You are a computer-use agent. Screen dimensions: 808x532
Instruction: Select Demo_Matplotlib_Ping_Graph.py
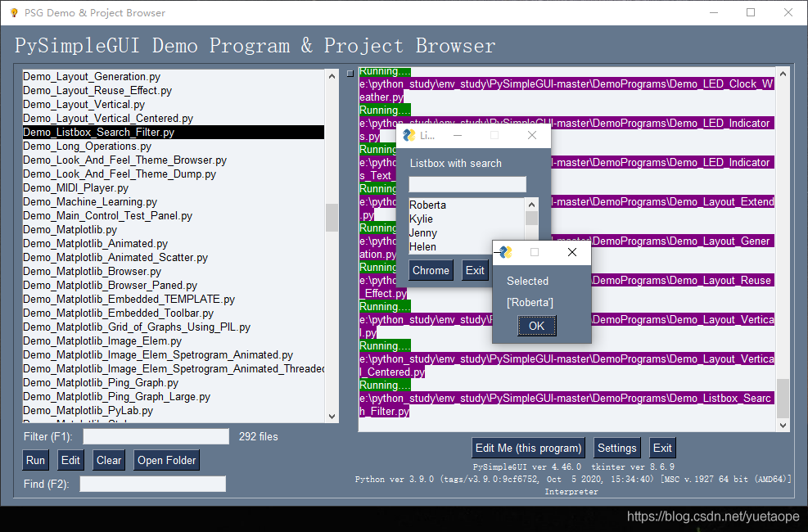[x=174, y=383]
